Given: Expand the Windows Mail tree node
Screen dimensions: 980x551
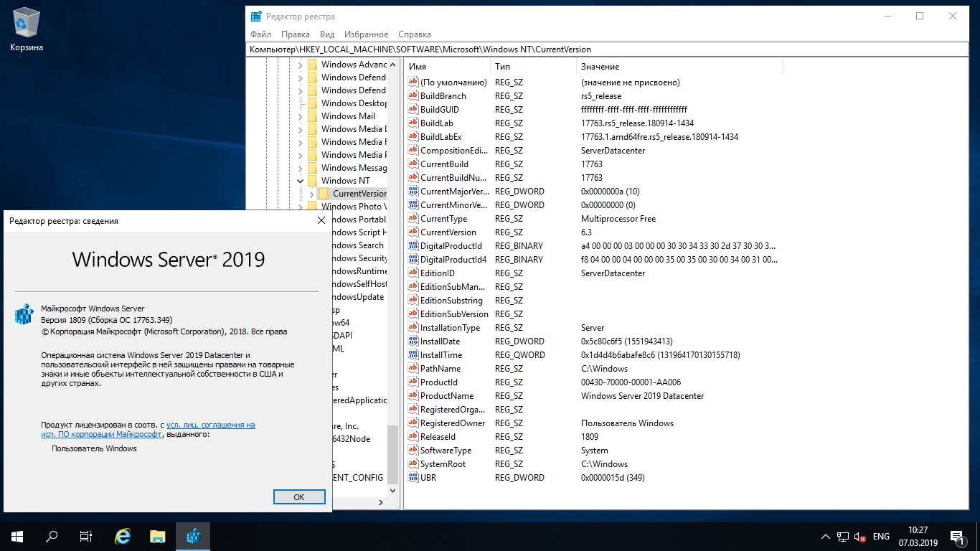Looking at the screenshot, I should pos(300,116).
